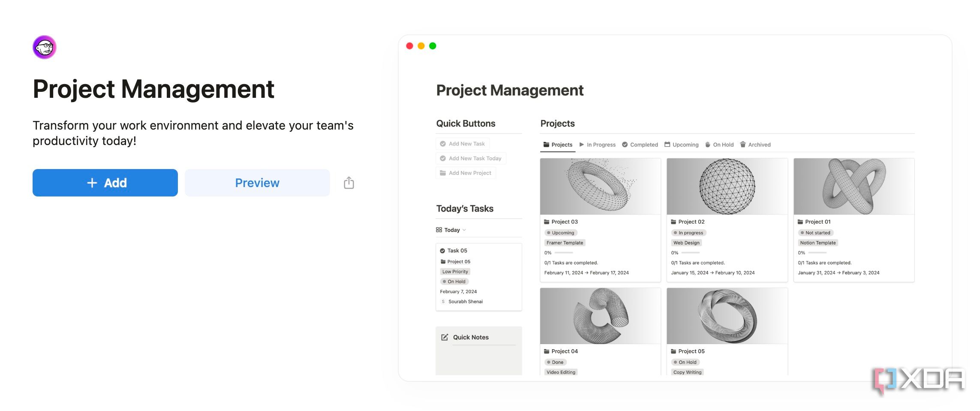Image resolution: width=980 pixels, height=411 pixels.
Task: Click the In progress status on Project 02
Action: click(688, 233)
